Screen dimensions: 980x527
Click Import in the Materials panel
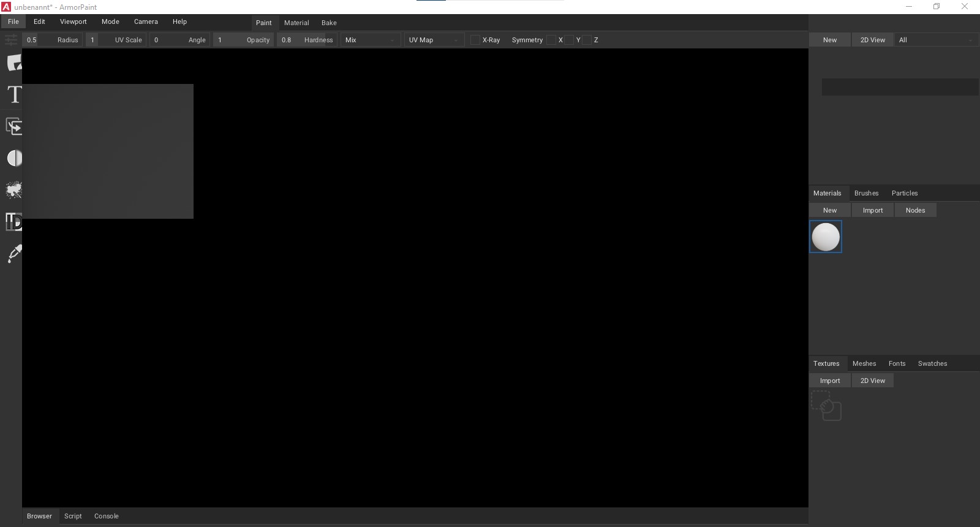(x=873, y=210)
